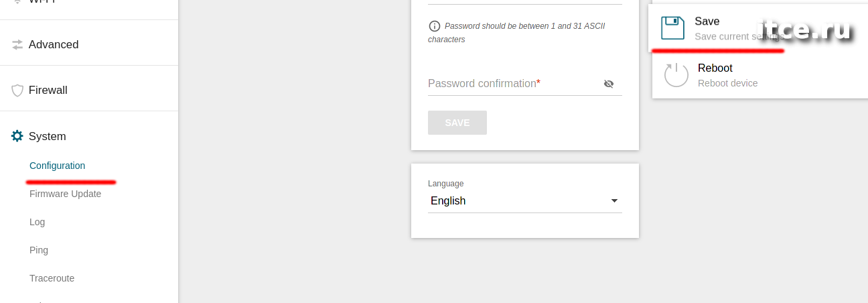Click the Firewall shield icon
868x303 pixels.
(17, 90)
